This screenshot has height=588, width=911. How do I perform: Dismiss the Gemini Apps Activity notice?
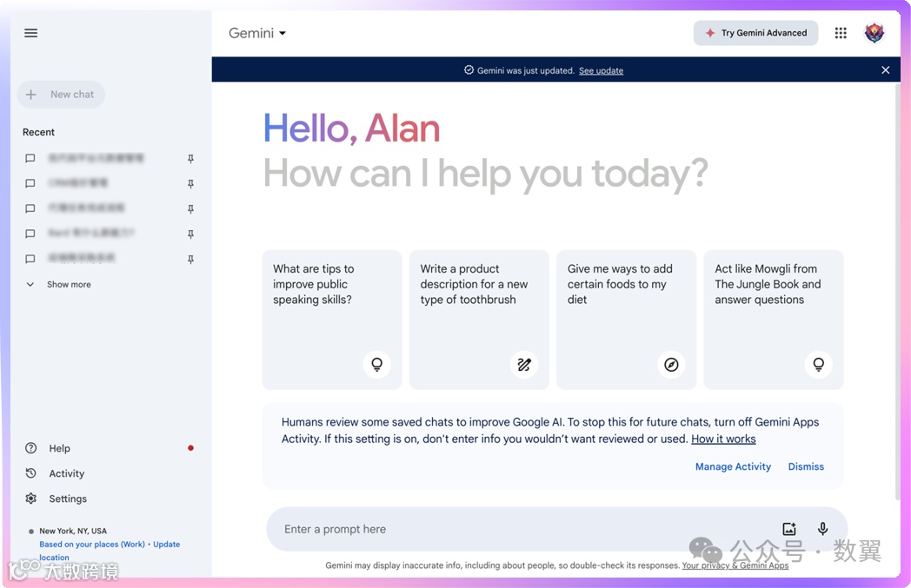[806, 466]
